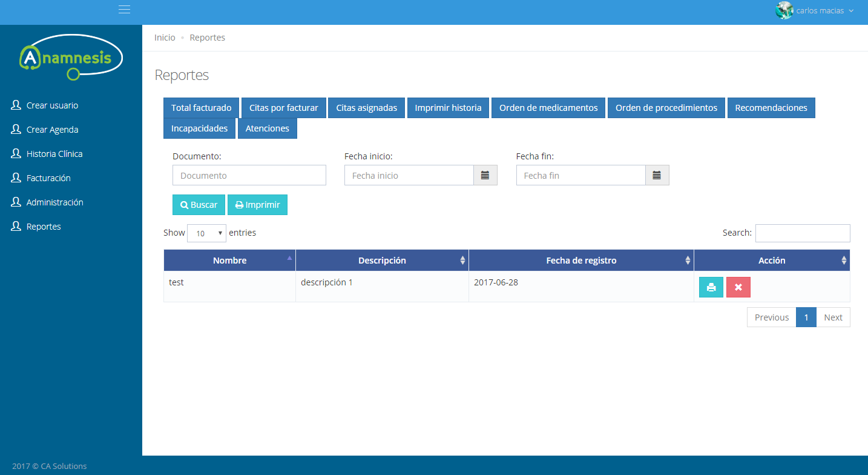Click the Fecha inicio date field

409,176
